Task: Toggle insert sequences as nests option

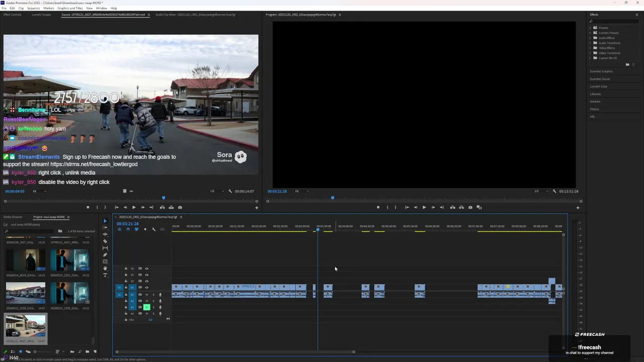Action: pos(119,229)
